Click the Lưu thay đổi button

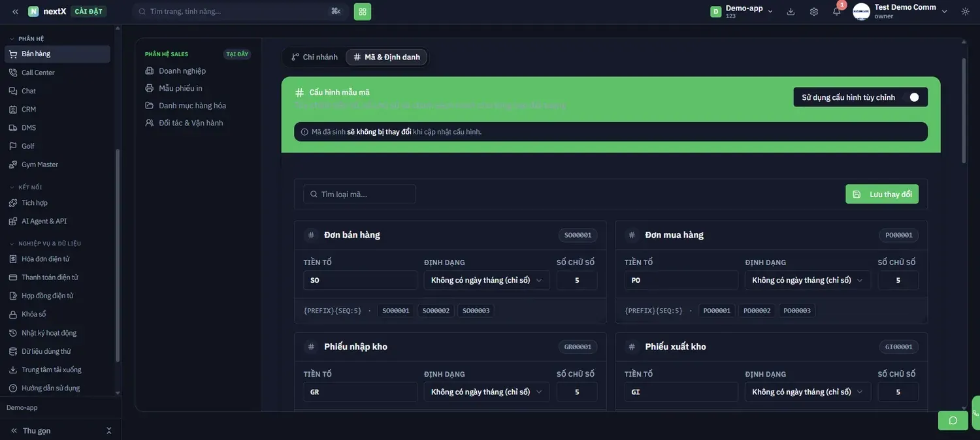coord(882,194)
